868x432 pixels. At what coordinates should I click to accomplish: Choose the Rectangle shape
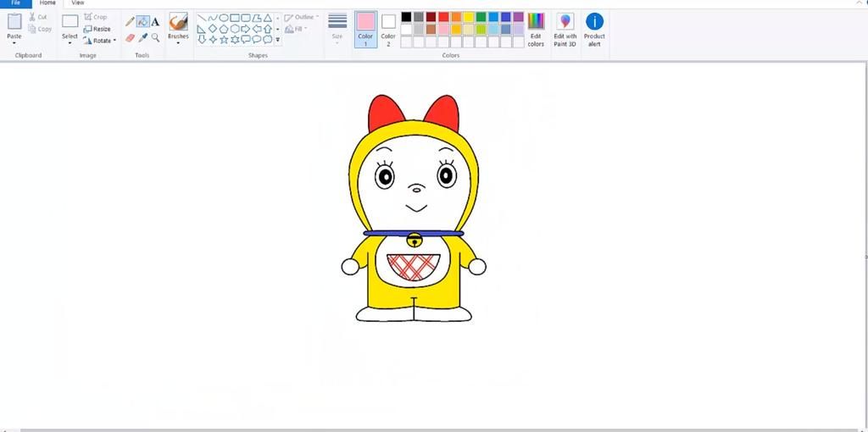[235, 18]
